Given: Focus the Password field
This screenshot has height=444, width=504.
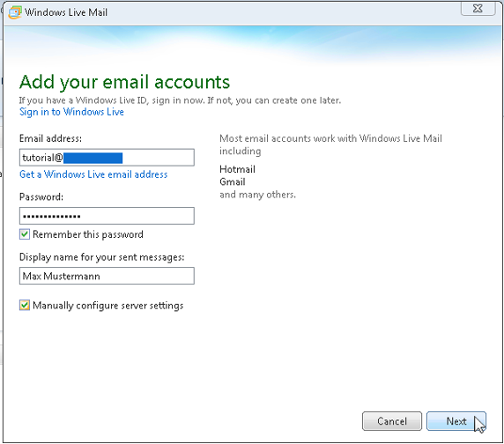Looking at the screenshot, I should coord(107,216).
